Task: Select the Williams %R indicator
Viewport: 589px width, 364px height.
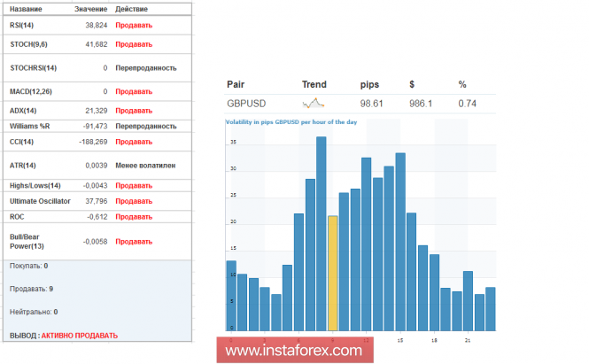Action: tap(30, 126)
